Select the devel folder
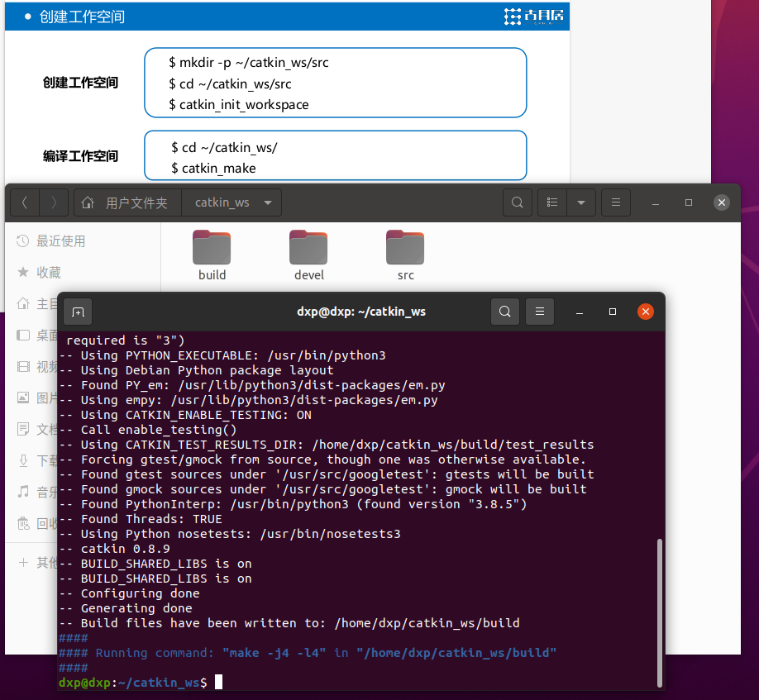The height and width of the screenshot is (700, 759). point(309,256)
